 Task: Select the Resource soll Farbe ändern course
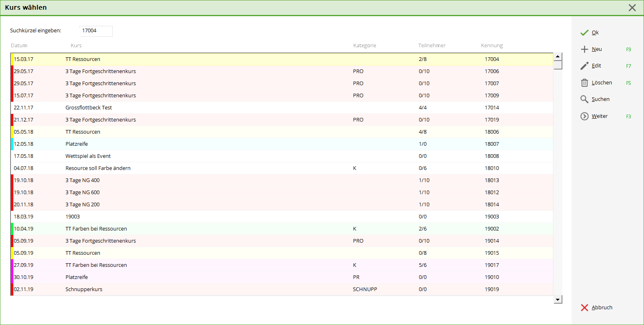click(x=98, y=168)
